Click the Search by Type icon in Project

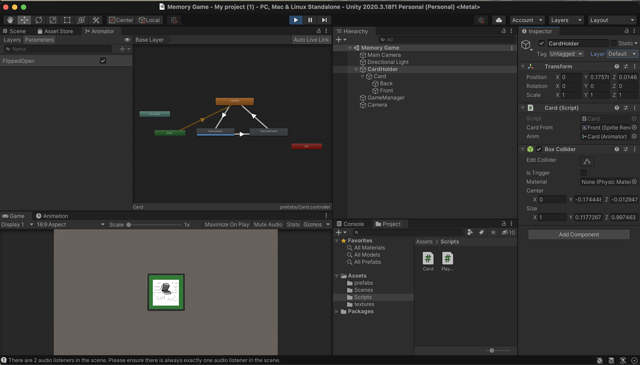(x=470, y=232)
